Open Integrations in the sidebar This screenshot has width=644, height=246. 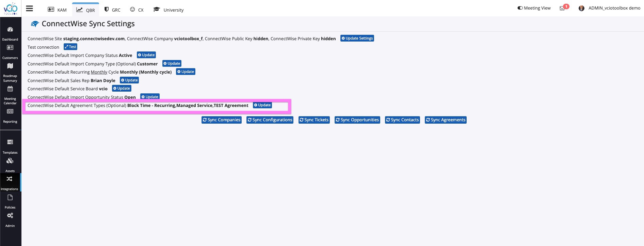(x=10, y=183)
